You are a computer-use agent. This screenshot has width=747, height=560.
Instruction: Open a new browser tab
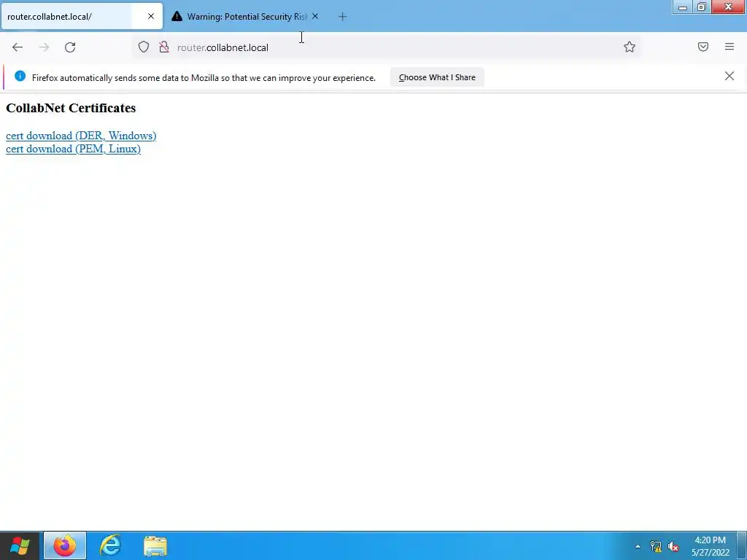(342, 17)
